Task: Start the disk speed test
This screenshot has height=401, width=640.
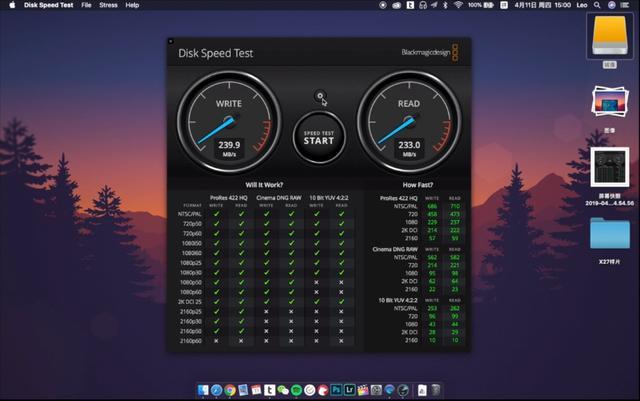Action: click(x=319, y=138)
